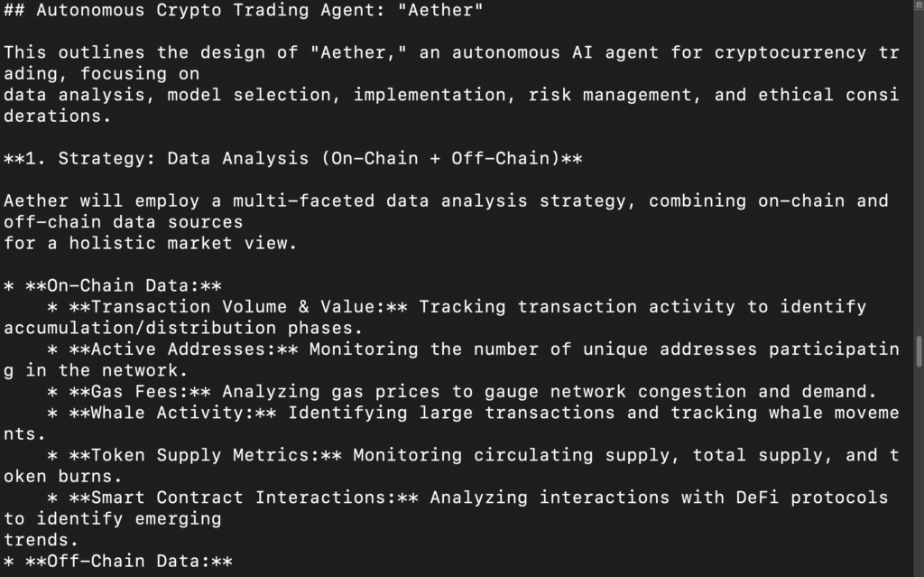Click the "Token Supply Metrics:" label
This screenshot has width=924, height=577.
click(205, 455)
